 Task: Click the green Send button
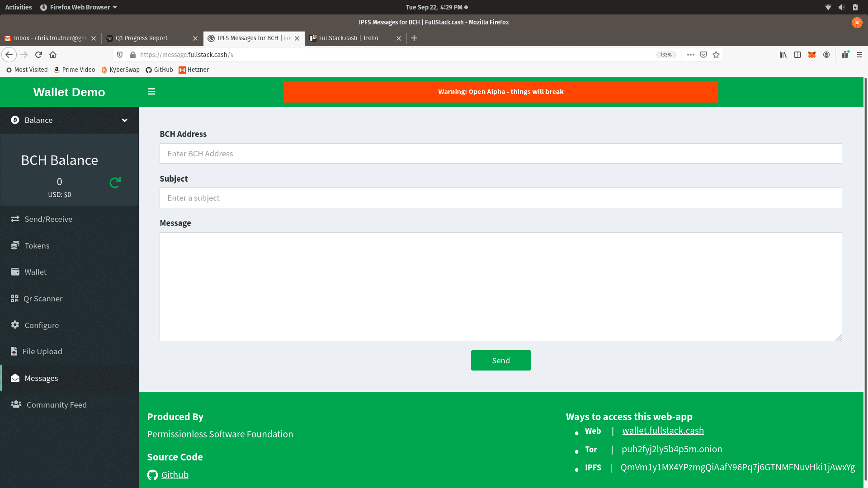501,361
